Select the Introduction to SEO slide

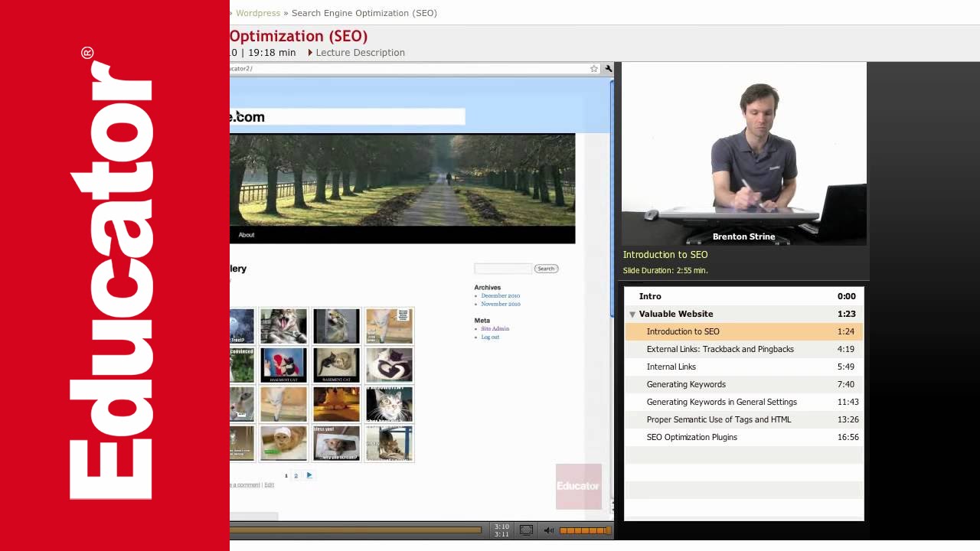tap(744, 331)
